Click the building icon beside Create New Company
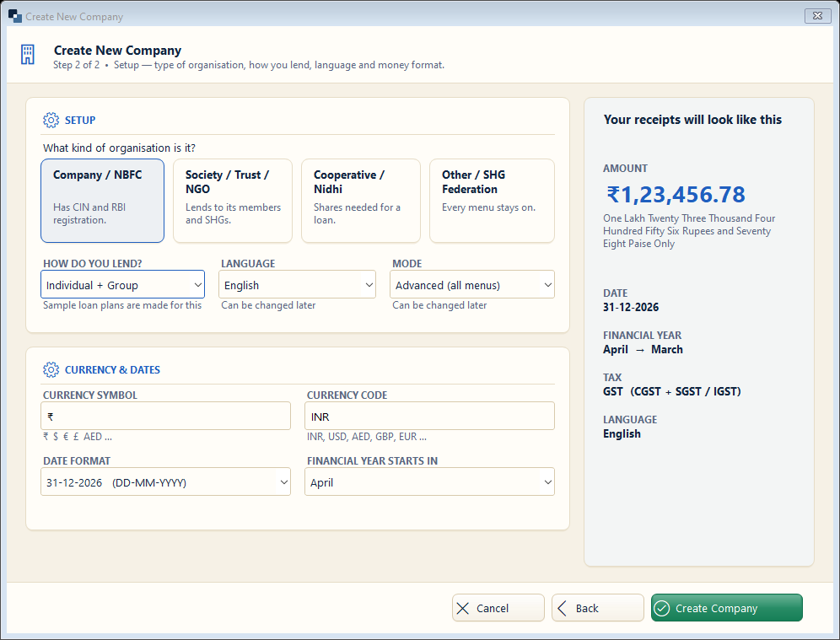Viewport: 840px width, 640px height. pos(27,55)
